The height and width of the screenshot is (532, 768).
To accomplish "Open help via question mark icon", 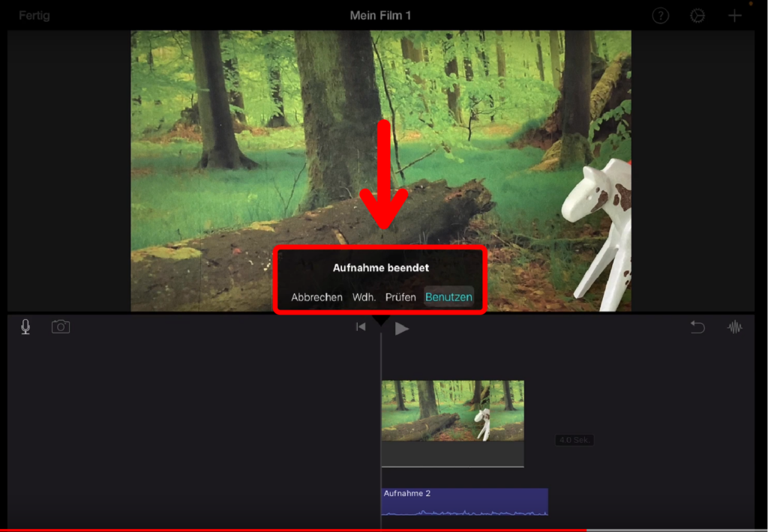I will [660, 16].
